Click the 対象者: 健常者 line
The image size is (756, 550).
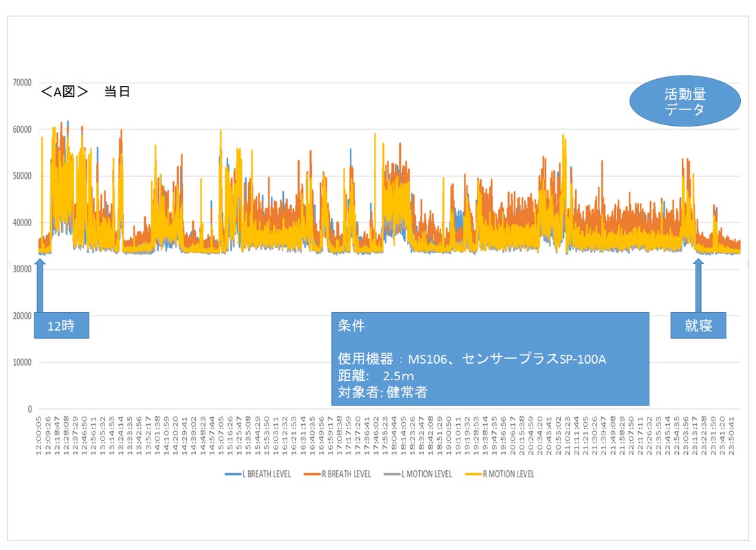point(382,393)
